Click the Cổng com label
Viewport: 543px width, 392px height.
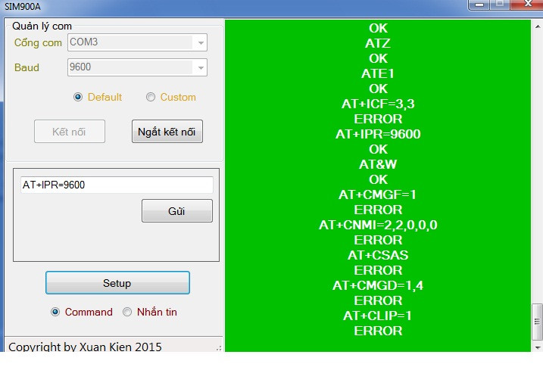pyautogui.click(x=38, y=42)
